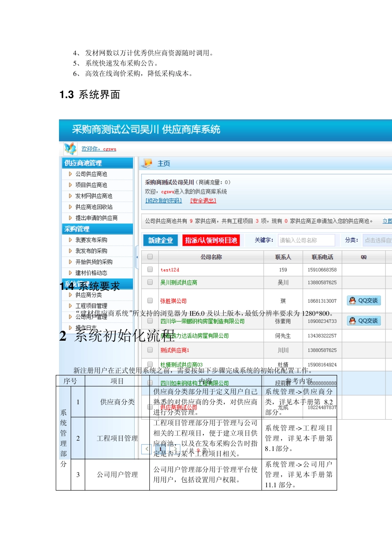Click the 联系人 column header
Screen dimensions: 392x555
[283, 257]
